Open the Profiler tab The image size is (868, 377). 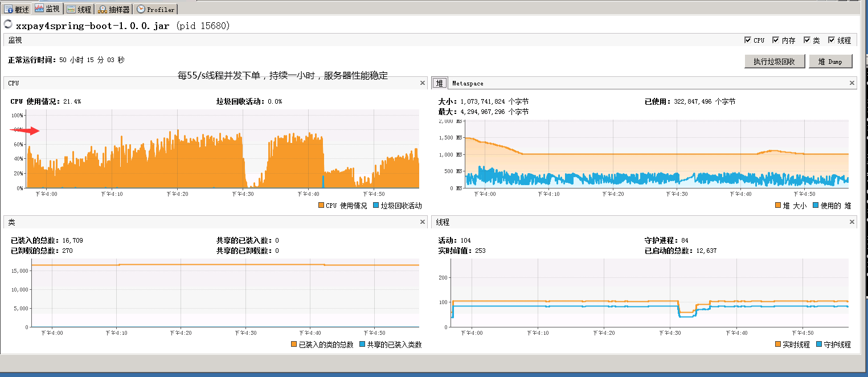coord(156,9)
